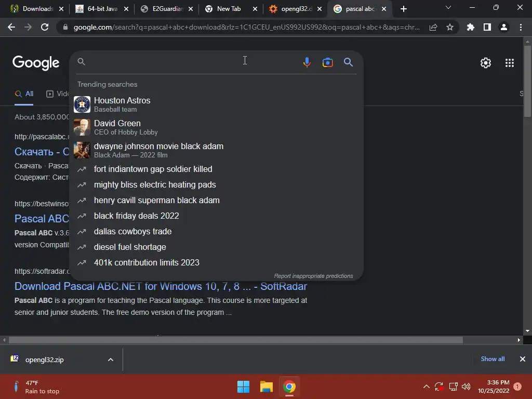The width and height of the screenshot is (532, 399).
Task: Select the All results tab
Action: click(x=24, y=94)
